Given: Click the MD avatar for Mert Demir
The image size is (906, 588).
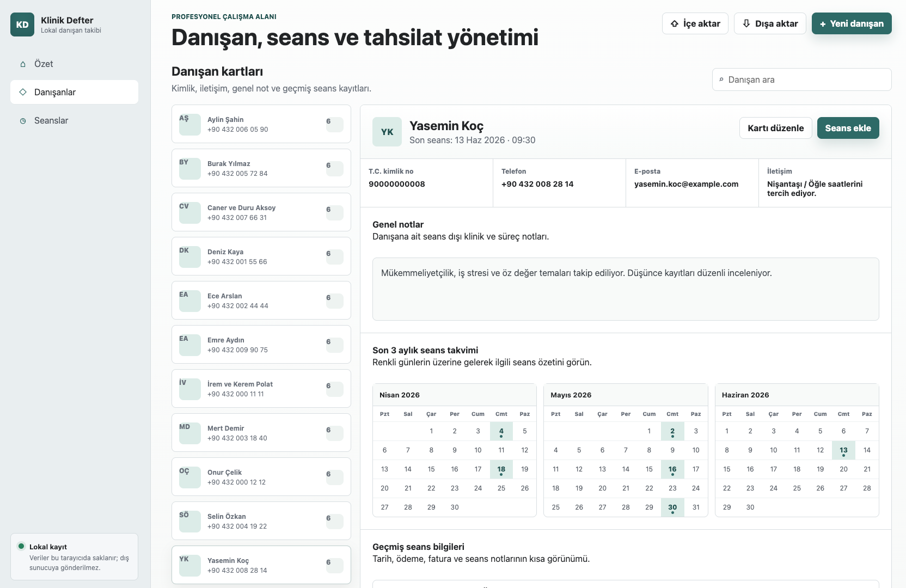Looking at the screenshot, I should [190, 433].
